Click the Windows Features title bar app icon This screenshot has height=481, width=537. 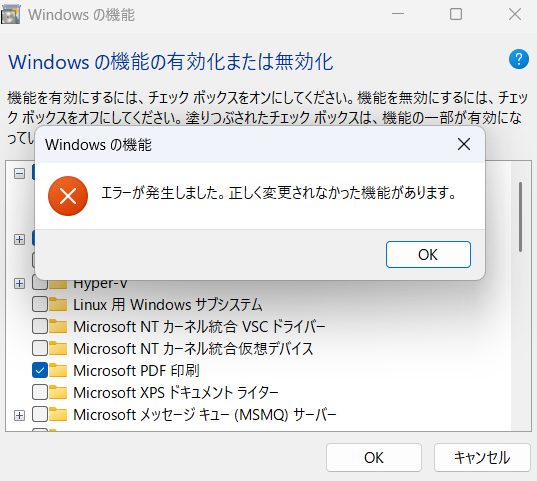coord(10,15)
